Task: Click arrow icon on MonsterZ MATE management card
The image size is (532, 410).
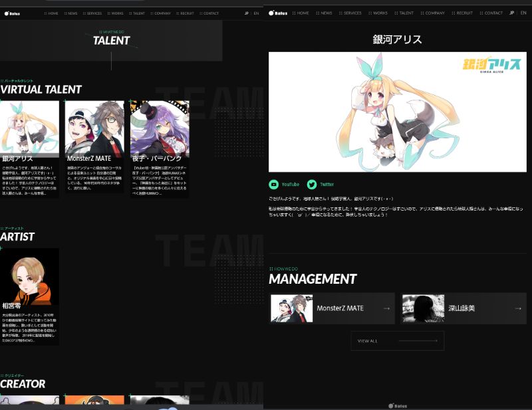Action: [386, 308]
